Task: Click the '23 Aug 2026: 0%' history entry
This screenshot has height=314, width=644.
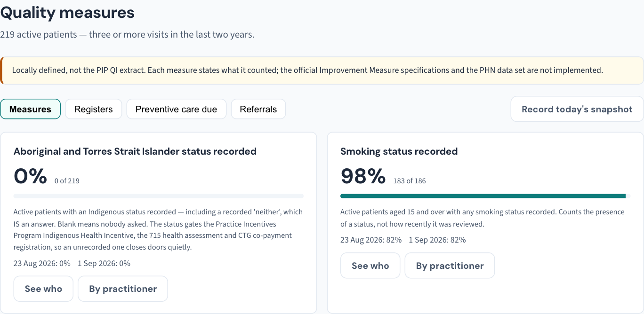Action: click(42, 263)
